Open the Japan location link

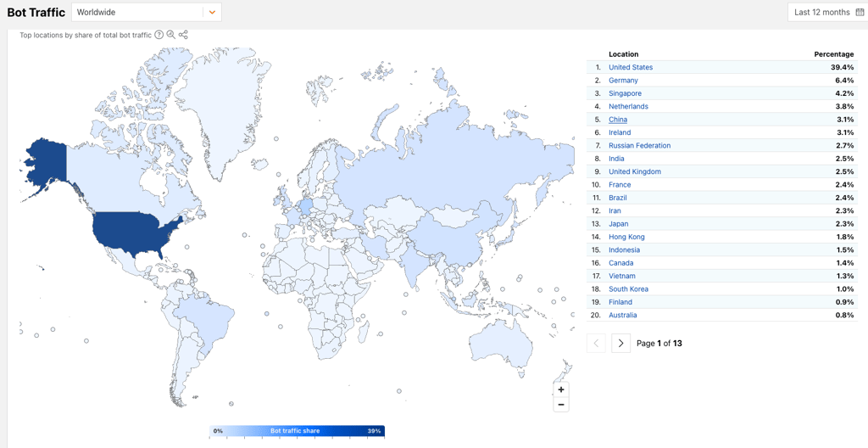(618, 223)
